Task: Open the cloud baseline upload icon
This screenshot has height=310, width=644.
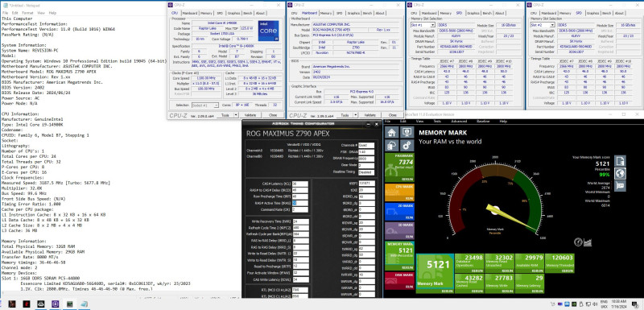Action: pyautogui.click(x=392, y=146)
